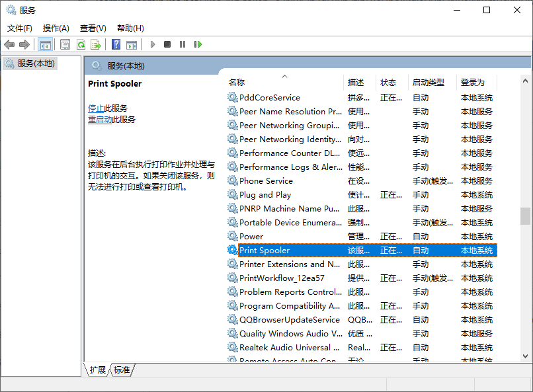Screen dimensions: 533x392
Task: Click the Export List toolbar icon
Action: 96,44
